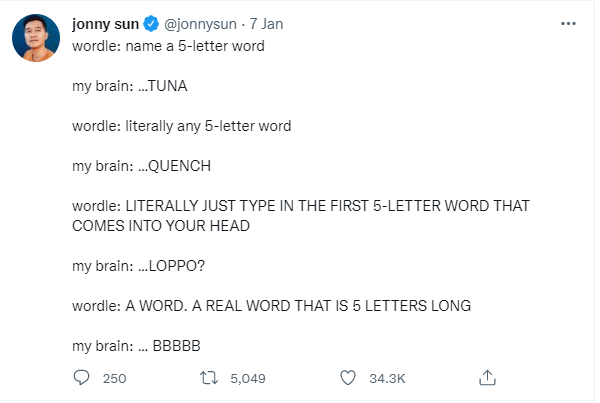Like the tweet with the heart icon
The height and width of the screenshot is (403, 600).
point(348,378)
